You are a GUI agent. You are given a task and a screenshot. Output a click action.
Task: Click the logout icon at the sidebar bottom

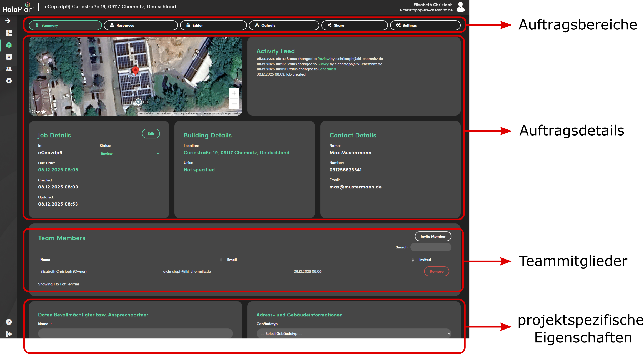click(x=9, y=334)
